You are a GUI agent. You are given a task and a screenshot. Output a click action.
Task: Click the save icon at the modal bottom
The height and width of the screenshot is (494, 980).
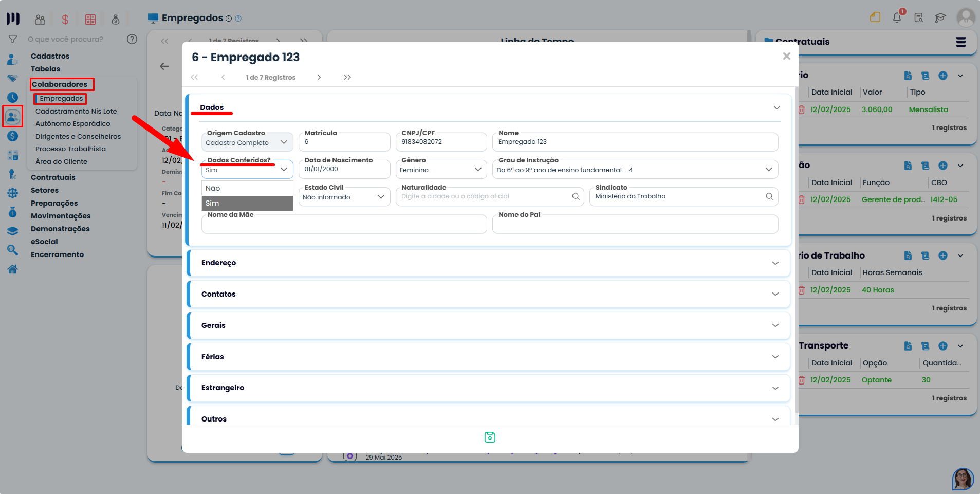(490, 437)
